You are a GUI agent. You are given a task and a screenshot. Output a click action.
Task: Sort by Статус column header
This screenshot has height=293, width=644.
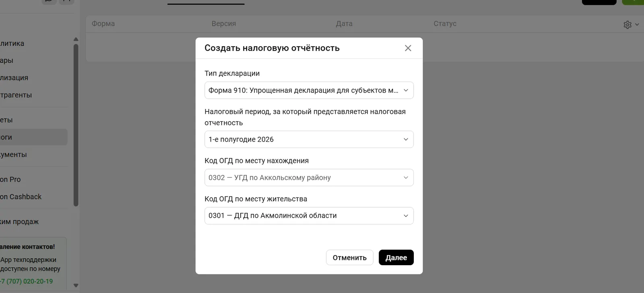tap(445, 24)
